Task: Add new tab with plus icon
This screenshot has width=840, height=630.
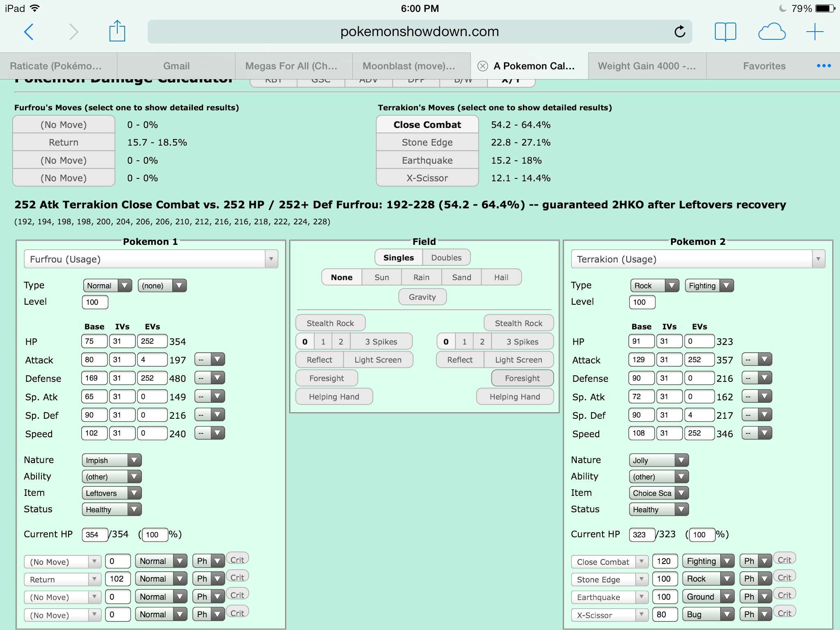Action: coord(815,32)
